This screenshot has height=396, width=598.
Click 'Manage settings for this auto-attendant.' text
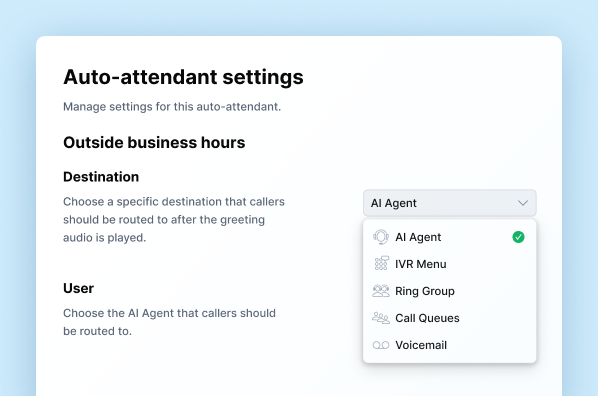pos(172,106)
